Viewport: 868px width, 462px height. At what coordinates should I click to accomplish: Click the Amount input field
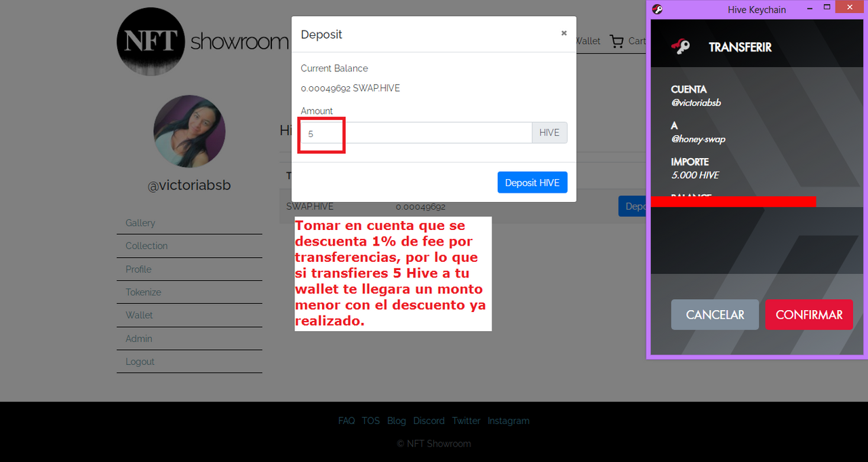(416, 133)
